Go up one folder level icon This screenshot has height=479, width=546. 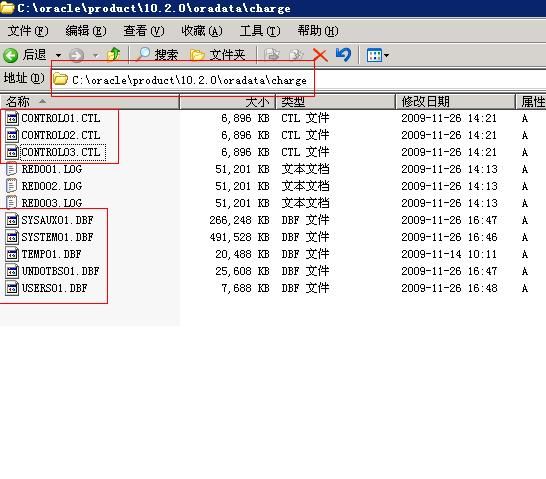114,55
